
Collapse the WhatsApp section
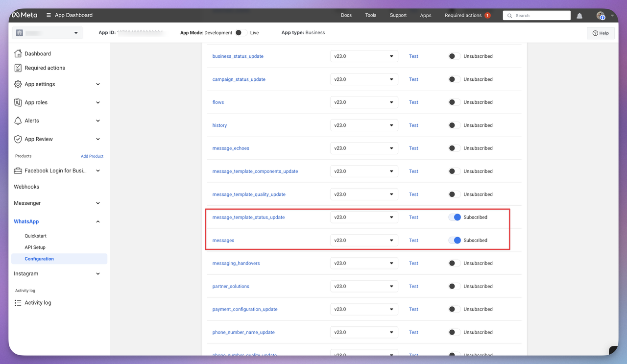pos(98,221)
